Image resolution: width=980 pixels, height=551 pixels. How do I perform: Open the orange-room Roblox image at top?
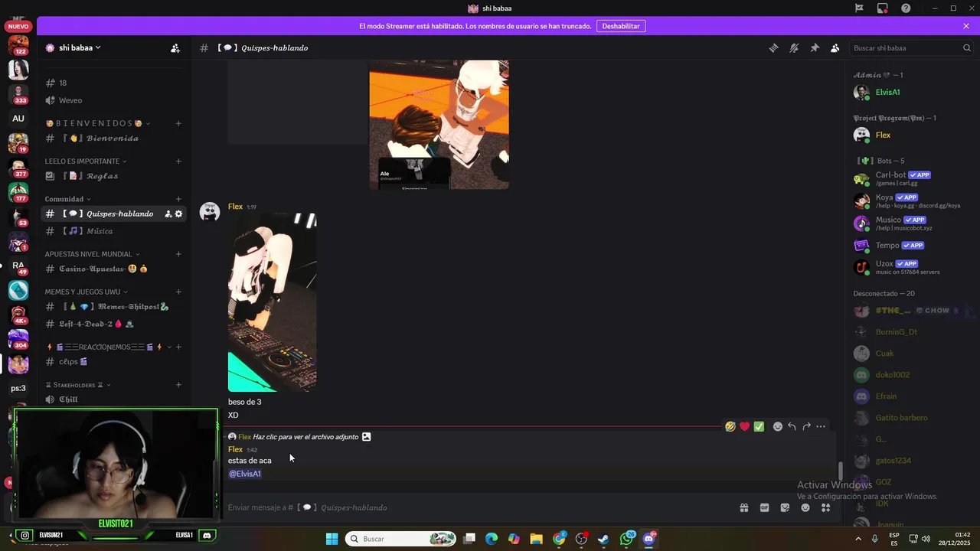(x=439, y=125)
